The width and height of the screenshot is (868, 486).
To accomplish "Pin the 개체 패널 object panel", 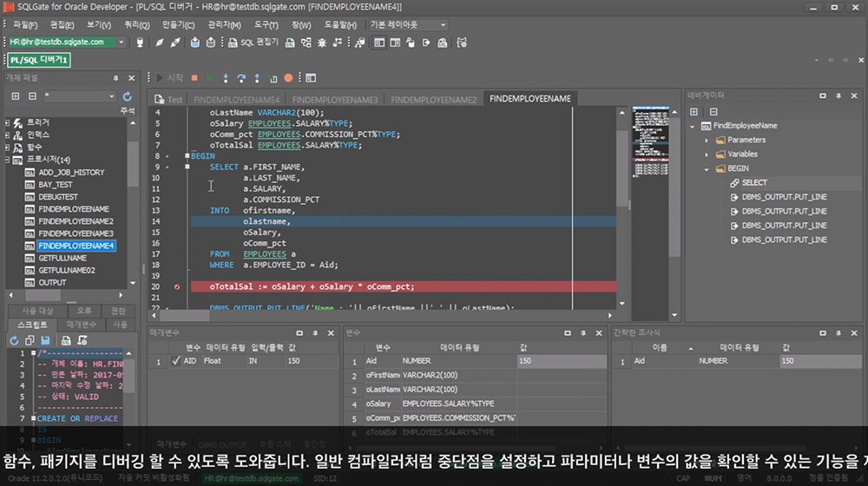I will (x=115, y=78).
